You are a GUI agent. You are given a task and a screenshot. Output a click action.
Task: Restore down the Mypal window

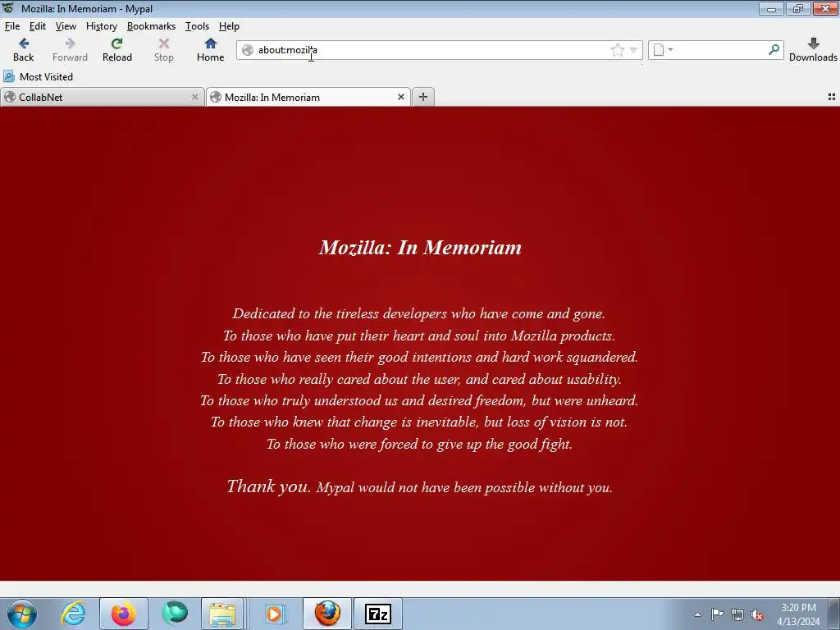(797, 8)
